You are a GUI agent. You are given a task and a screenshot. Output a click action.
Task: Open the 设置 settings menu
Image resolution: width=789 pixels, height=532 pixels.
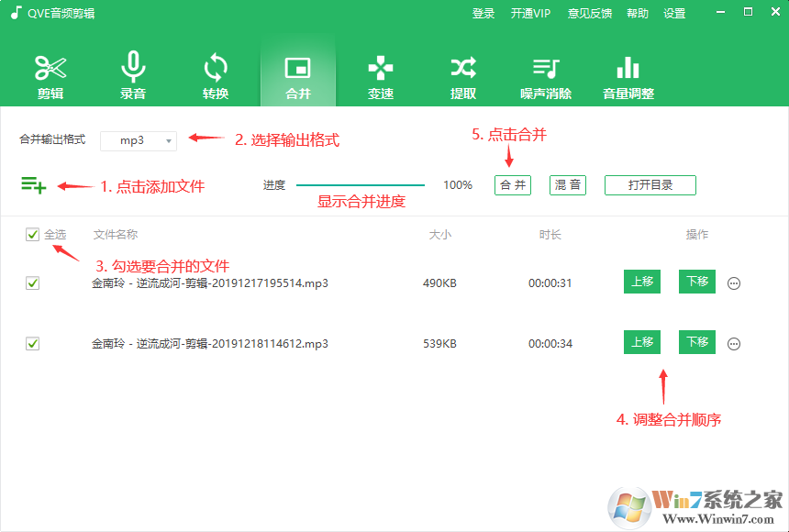(x=674, y=13)
